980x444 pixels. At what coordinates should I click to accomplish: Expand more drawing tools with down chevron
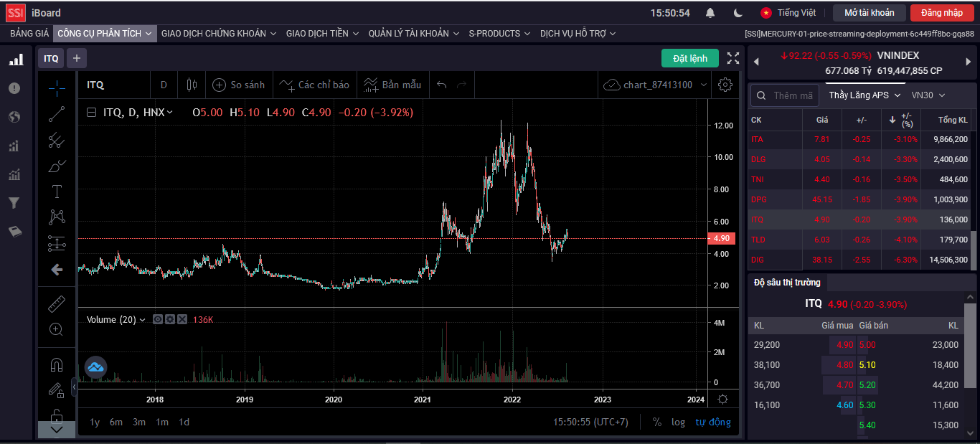tap(57, 430)
